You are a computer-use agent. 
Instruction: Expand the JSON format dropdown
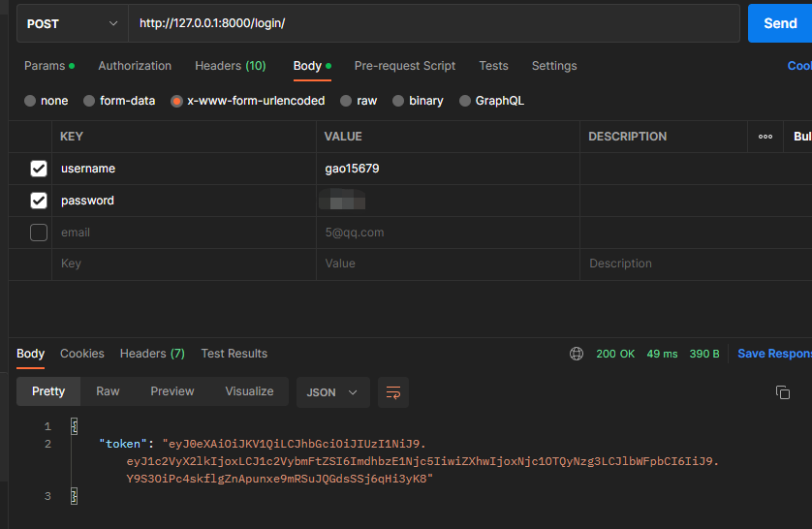click(332, 392)
